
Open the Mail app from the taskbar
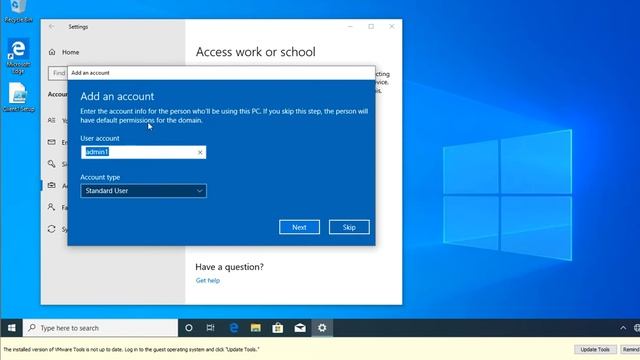(300, 328)
